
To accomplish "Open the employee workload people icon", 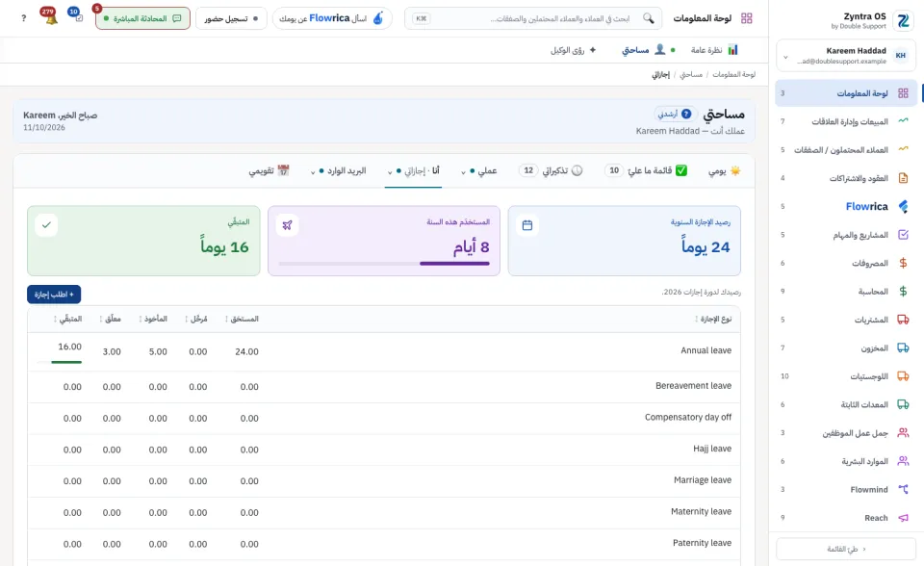I will pos(903,433).
